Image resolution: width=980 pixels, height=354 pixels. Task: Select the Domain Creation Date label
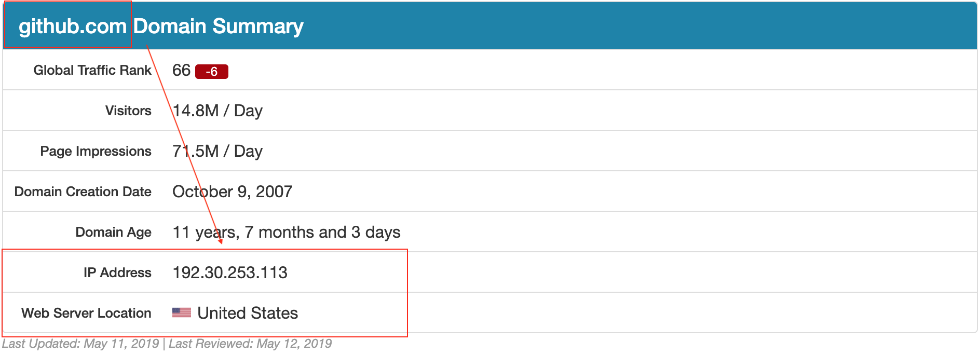coord(83,192)
